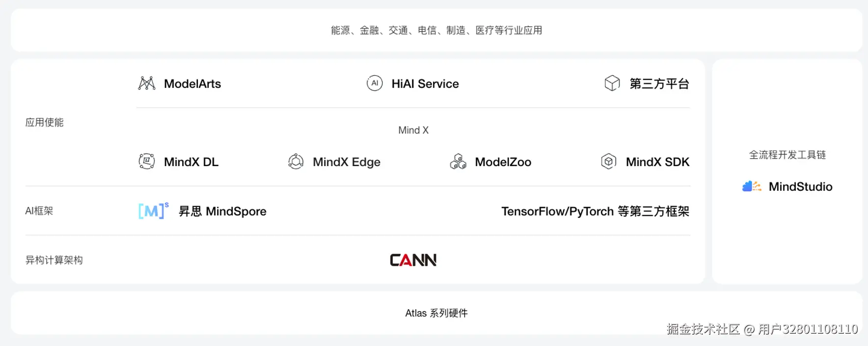Image resolution: width=868 pixels, height=346 pixels.
Task: Click the MindStudio cloud icon
Action: tap(752, 186)
